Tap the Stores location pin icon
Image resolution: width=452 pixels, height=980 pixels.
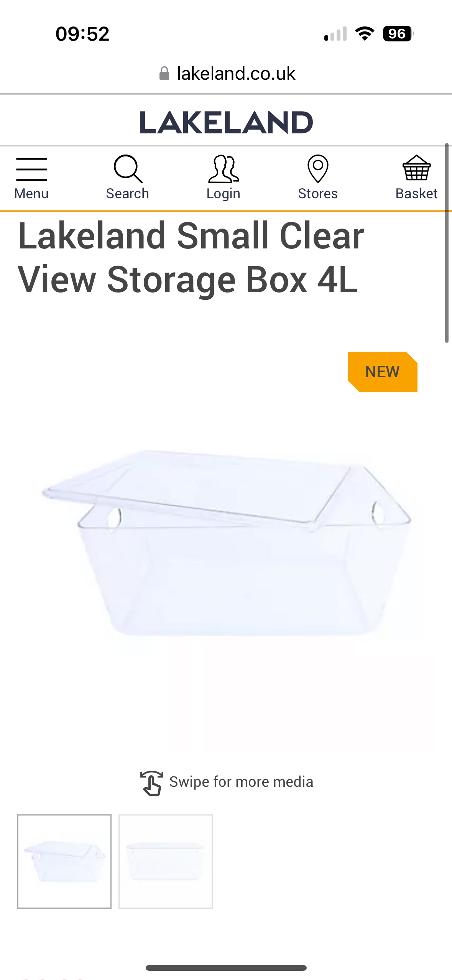[318, 169]
